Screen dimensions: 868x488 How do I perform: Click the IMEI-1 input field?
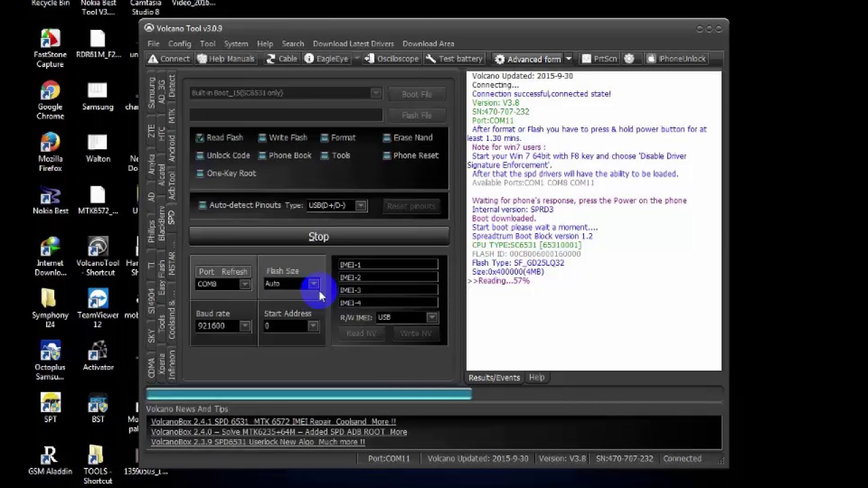click(388, 265)
